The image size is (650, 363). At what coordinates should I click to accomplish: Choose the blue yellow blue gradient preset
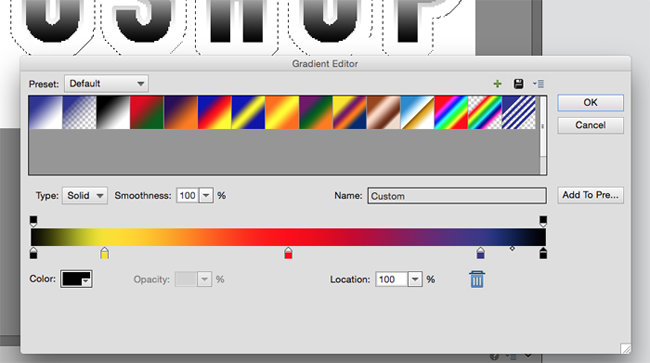[x=248, y=112]
